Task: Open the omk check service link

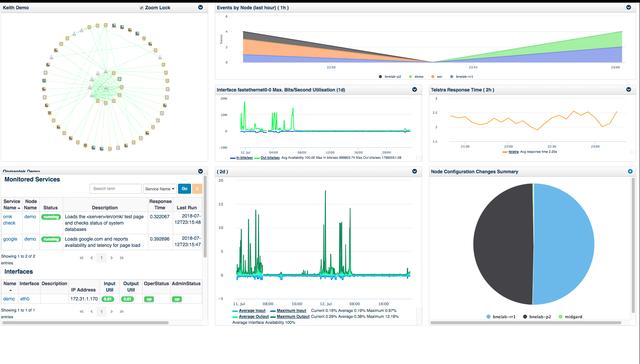Action: tap(9, 220)
